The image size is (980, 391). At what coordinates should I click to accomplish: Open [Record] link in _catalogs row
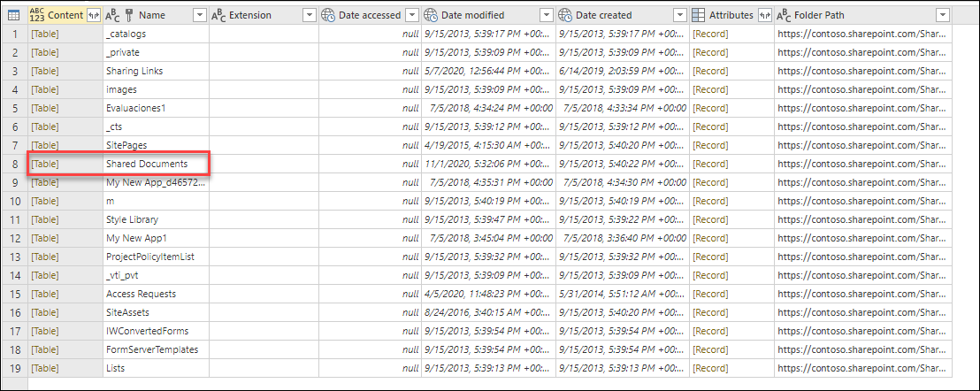pos(710,34)
